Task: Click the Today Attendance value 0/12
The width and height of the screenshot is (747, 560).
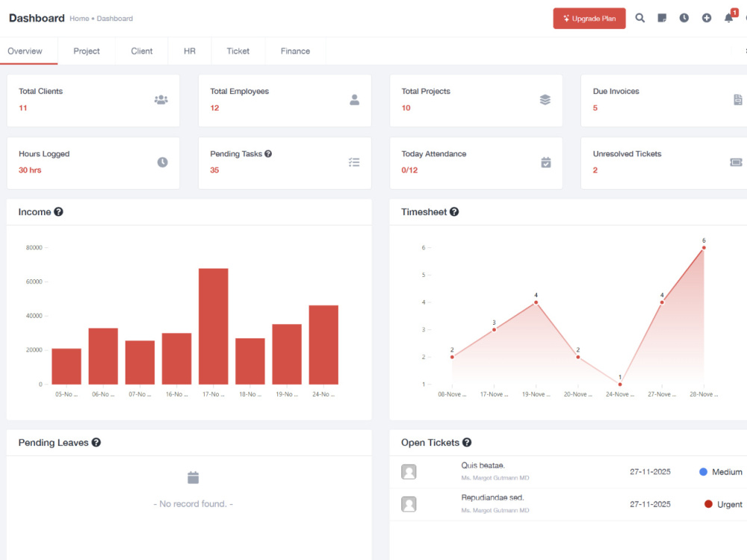Action: click(409, 170)
